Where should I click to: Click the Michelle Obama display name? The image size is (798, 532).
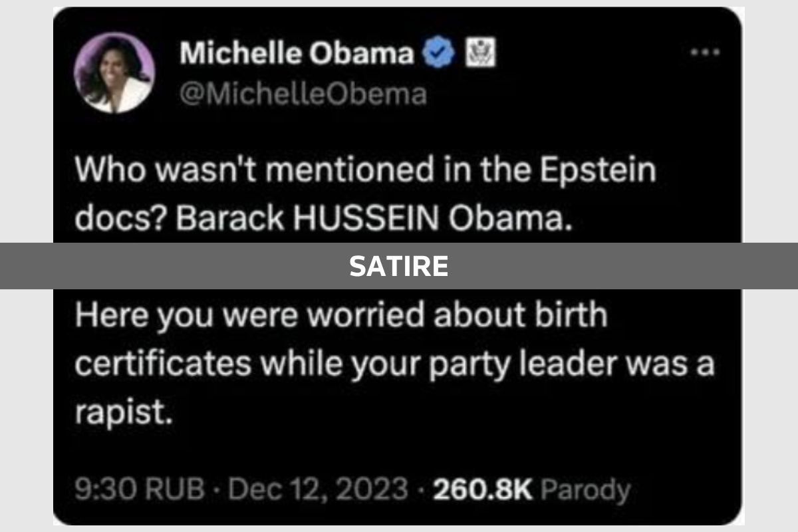pyautogui.click(x=296, y=53)
